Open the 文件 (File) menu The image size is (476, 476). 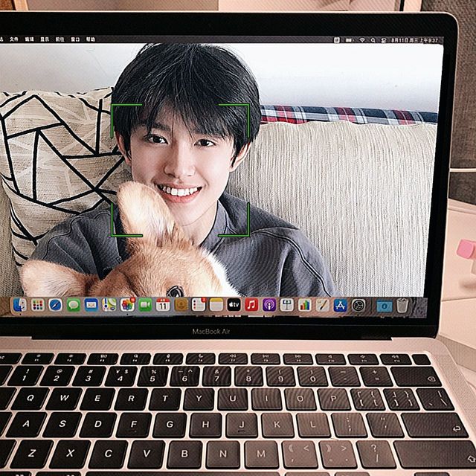tap(14, 38)
